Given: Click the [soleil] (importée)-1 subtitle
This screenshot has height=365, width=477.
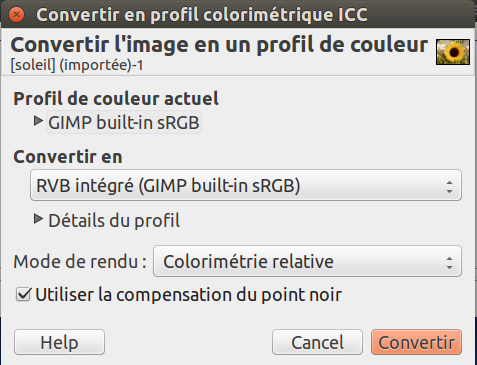Looking at the screenshot, I should tap(77, 65).
